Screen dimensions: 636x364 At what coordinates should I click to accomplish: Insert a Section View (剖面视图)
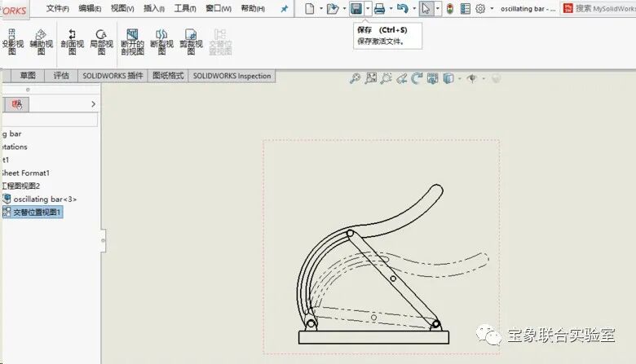tap(73, 42)
